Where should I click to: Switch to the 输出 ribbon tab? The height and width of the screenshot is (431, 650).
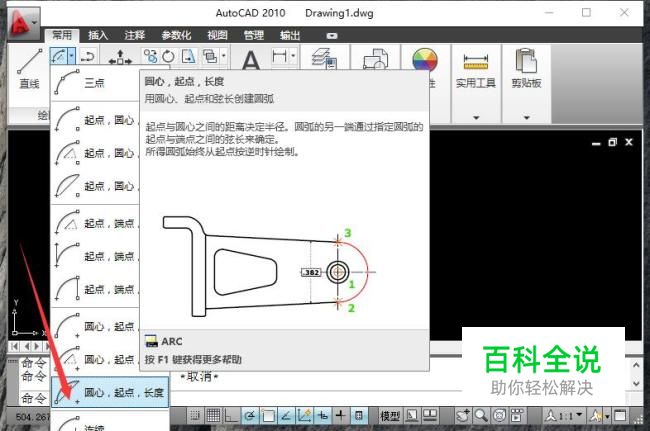[x=290, y=35]
